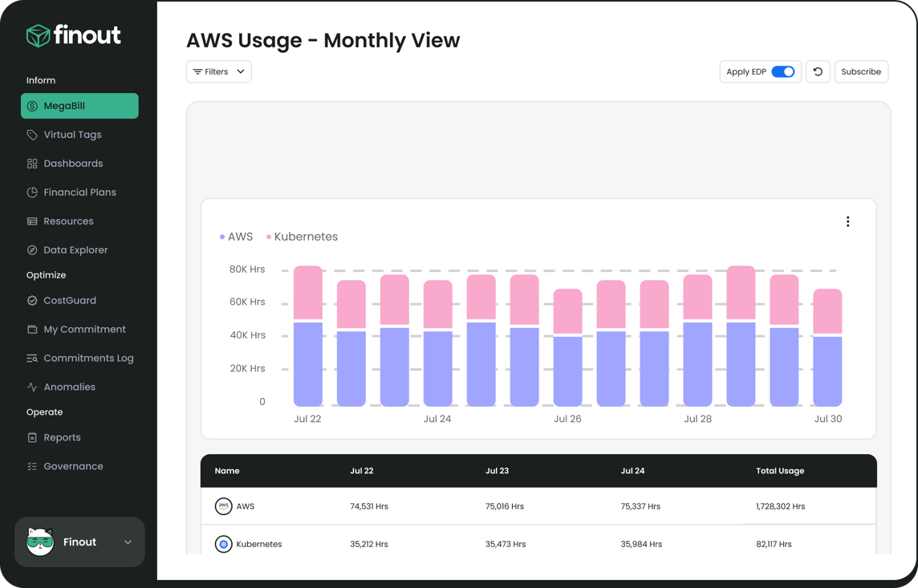Click the Jul 28 stacked bar
The height and width of the screenshot is (588, 918).
pos(698,340)
